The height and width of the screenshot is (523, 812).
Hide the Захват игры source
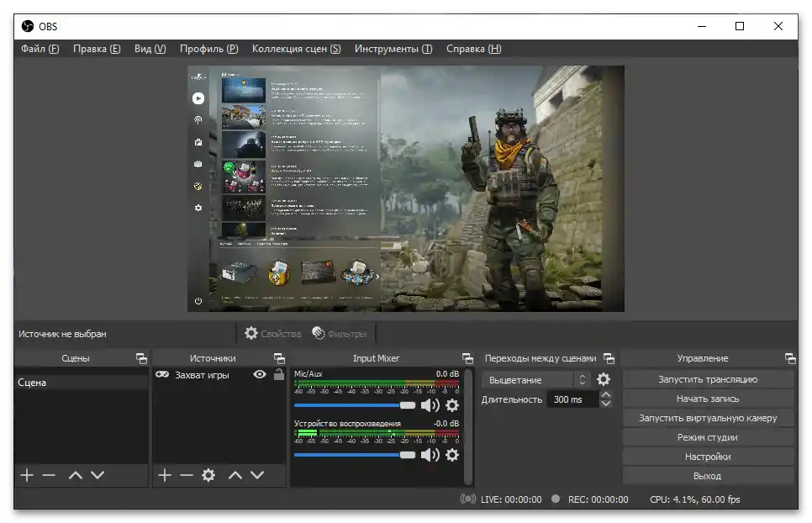260,374
